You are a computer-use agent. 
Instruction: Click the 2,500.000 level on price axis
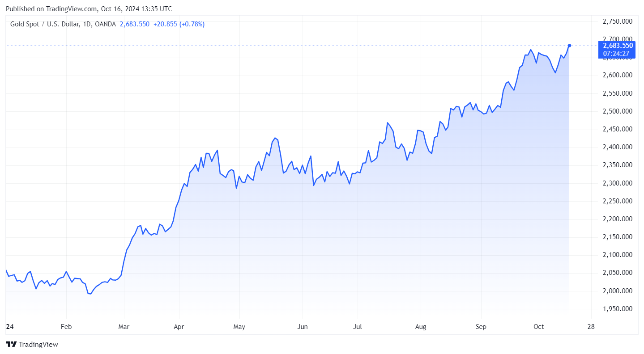point(618,111)
